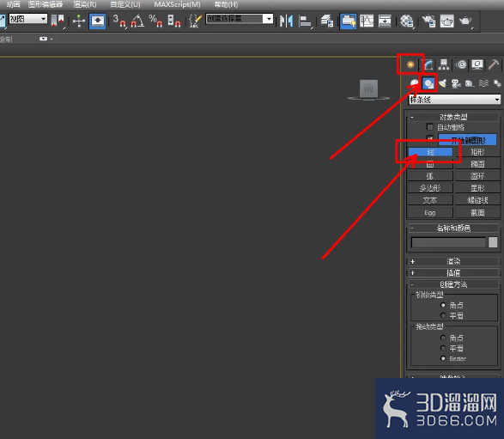This screenshot has width=504, height=439.
Task: Select 角点 under 拖动类型
Action: pyautogui.click(x=443, y=338)
